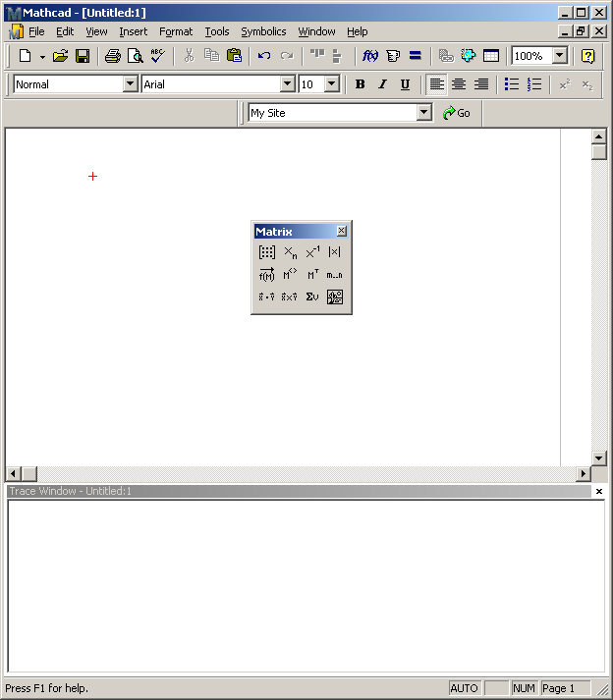613x700 pixels.
Task: Open the Insert menu
Action: pos(134,31)
